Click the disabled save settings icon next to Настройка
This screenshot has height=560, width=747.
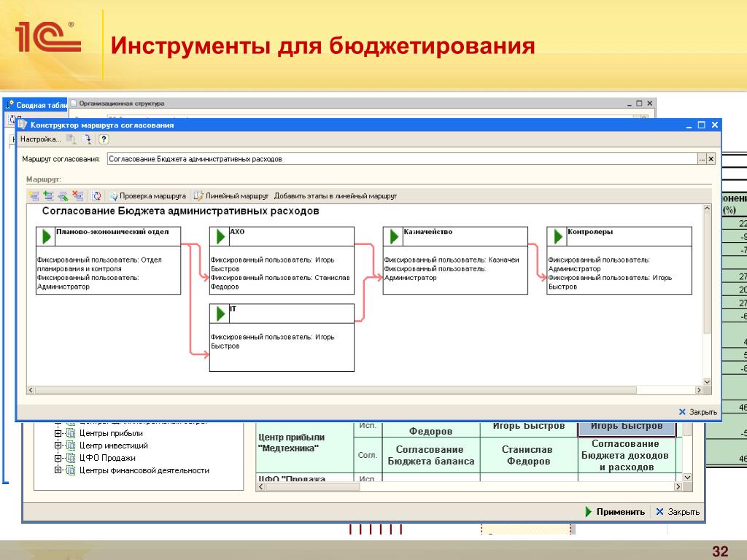(71, 139)
